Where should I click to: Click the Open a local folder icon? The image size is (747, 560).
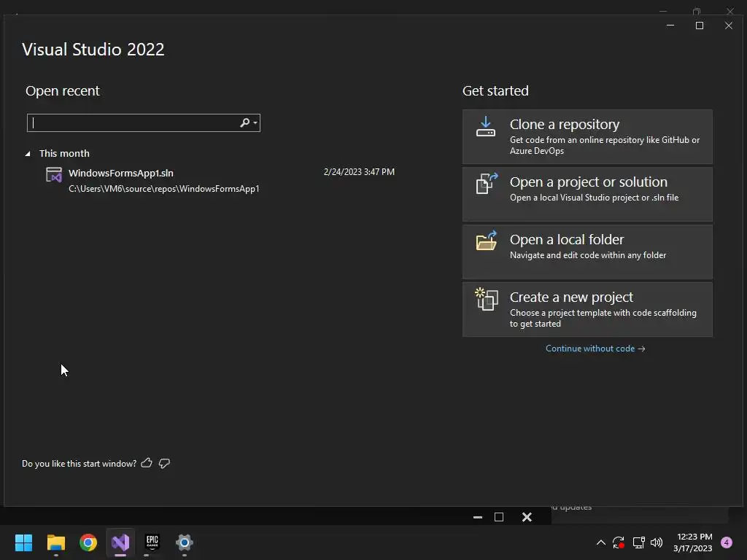click(487, 241)
